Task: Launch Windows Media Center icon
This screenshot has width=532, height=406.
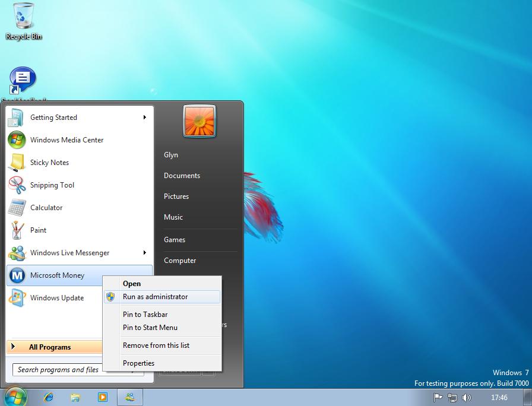Action: 17,139
